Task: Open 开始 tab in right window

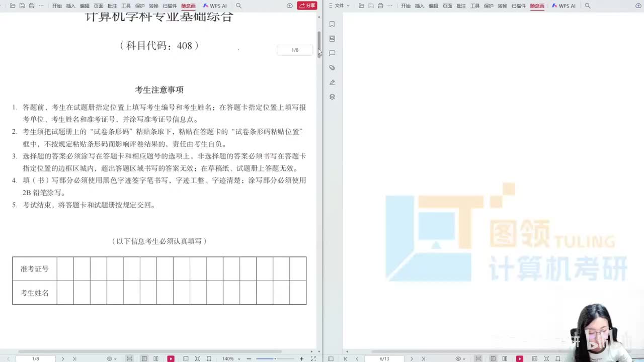Action: pyautogui.click(x=406, y=6)
